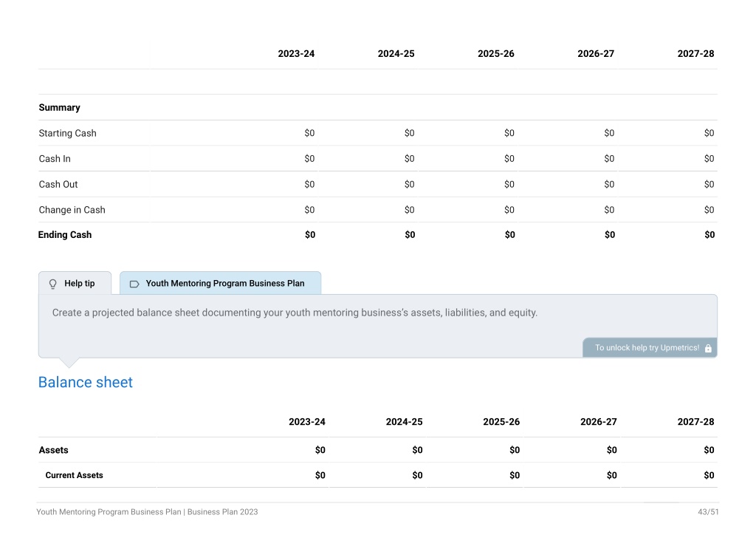Click the projected balance sheet help text
The width and height of the screenshot is (756, 535).
[295, 313]
